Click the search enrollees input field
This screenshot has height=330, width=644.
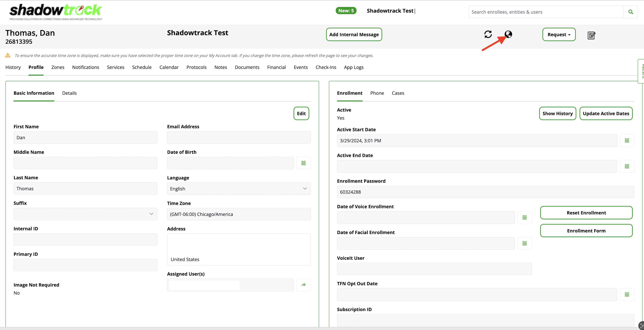point(546,12)
